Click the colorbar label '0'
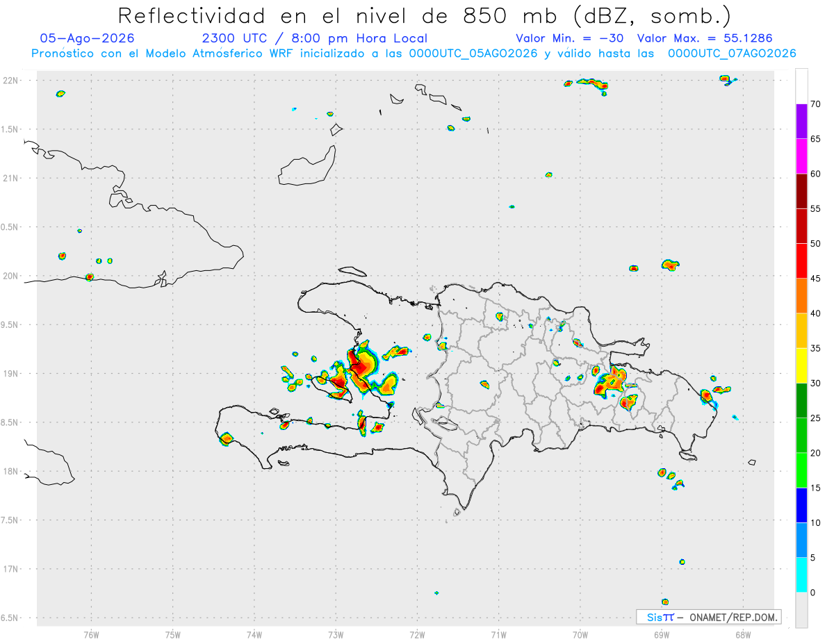 pos(812,593)
